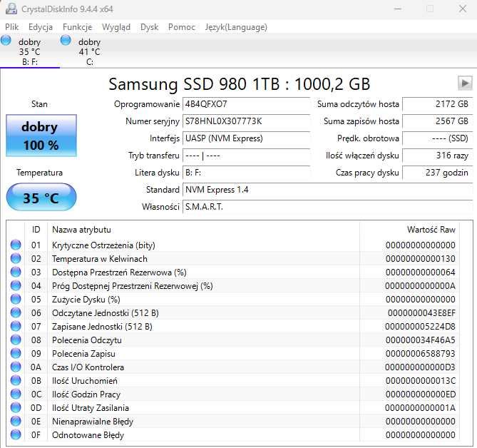The height and width of the screenshot is (448, 477).
Task: Click the status orb for Odnotowane Błędy
Action: [16, 434]
